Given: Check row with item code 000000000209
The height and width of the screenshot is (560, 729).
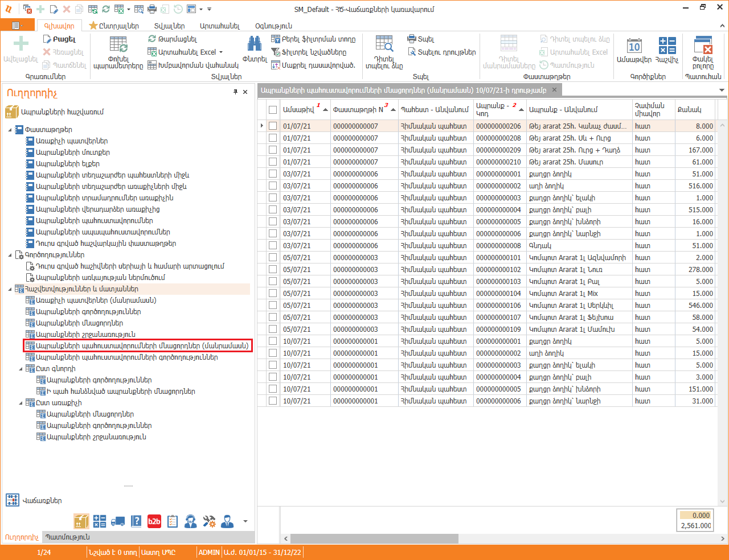Looking at the screenshot, I should click(273, 150).
